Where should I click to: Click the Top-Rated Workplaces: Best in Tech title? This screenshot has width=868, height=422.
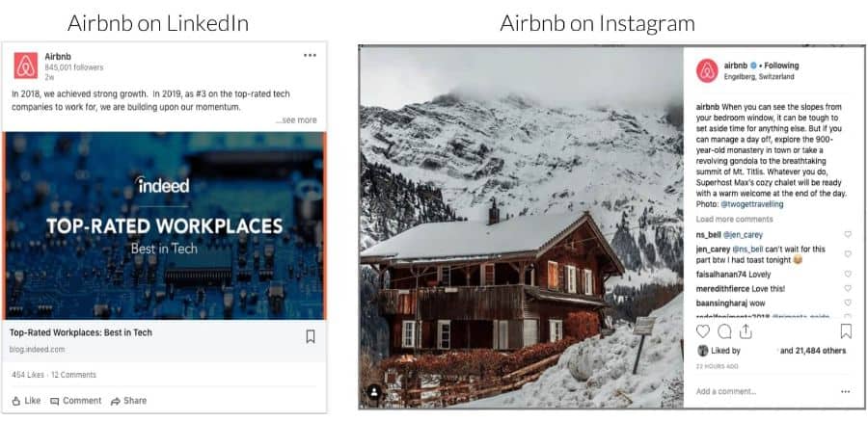click(81, 332)
